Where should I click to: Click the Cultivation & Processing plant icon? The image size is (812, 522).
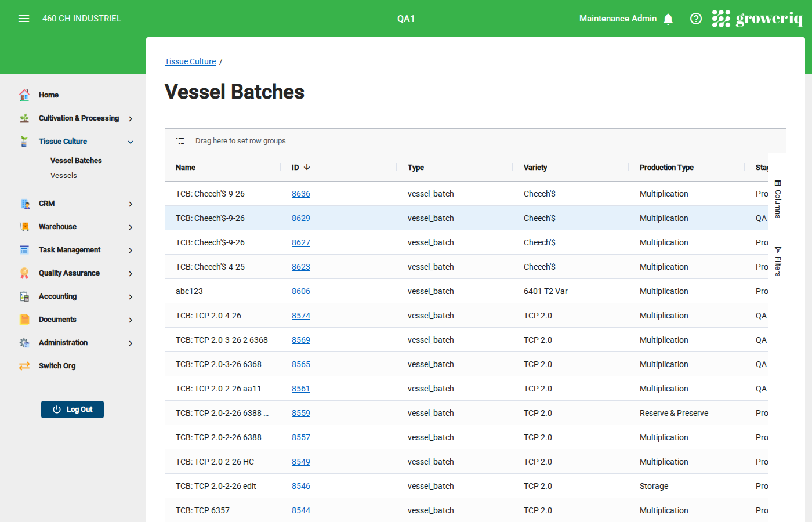point(24,118)
